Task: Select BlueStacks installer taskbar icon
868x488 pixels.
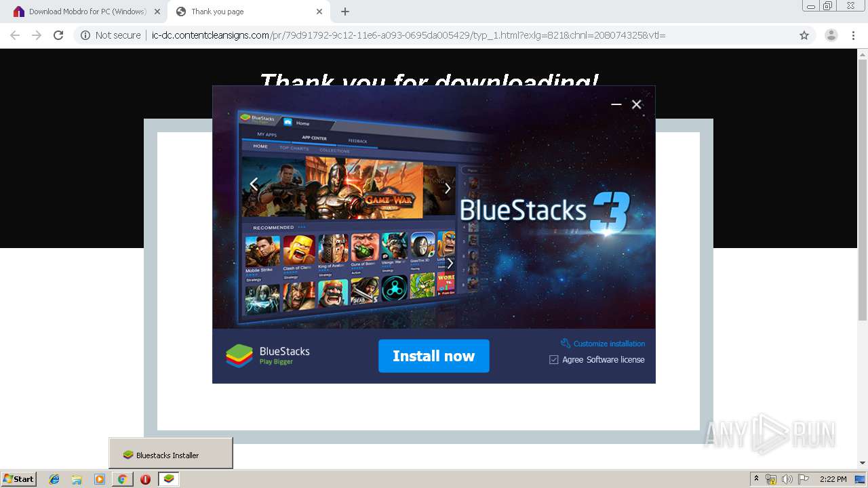Action: [x=169, y=479]
